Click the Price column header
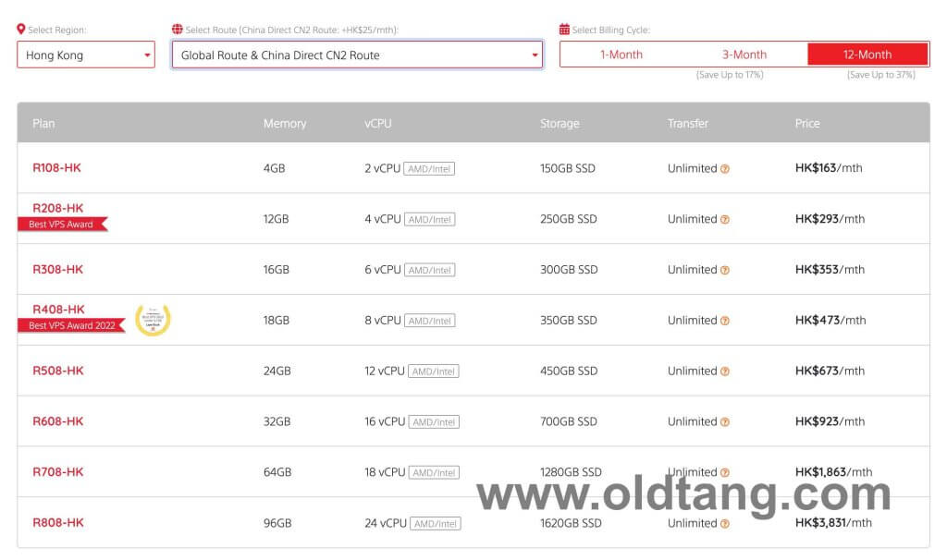This screenshot has width=947, height=560. (x=807, y=123)
